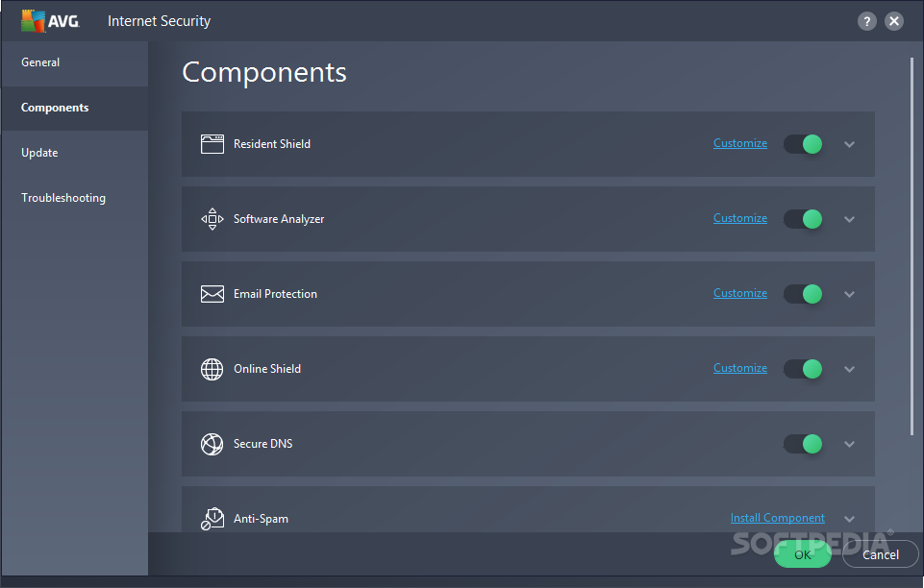Screen dimensions: 924x588
Task: Click the Resident Shield window icon
Action: pyautogui.click(x=212, y=144)
